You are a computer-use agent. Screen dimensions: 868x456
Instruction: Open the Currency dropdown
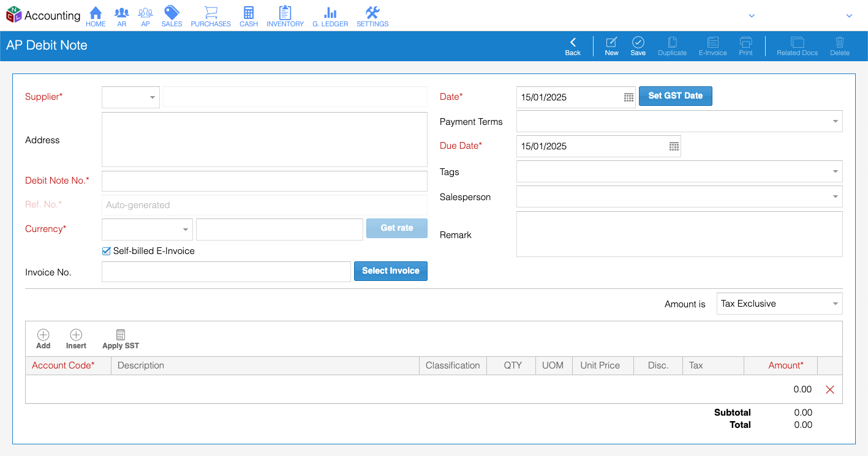tap(185, 230)
